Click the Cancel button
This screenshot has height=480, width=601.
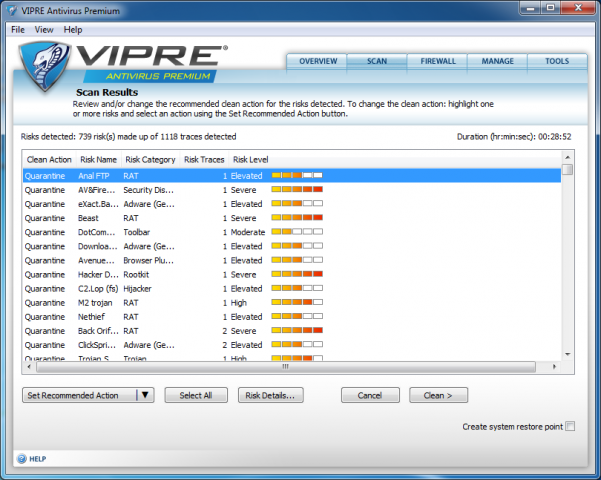click(370, 395)
